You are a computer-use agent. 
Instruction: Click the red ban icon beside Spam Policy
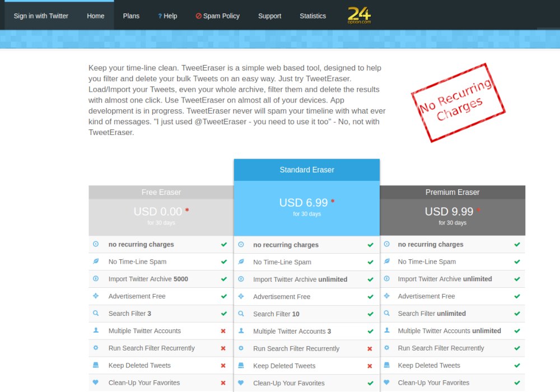(x=199, y=16)
